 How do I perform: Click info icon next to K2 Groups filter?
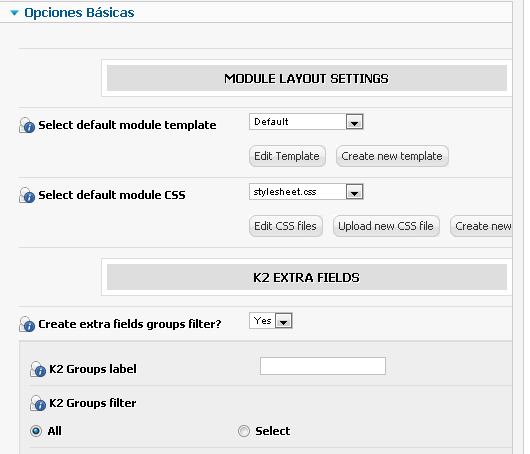click(38, 403)
